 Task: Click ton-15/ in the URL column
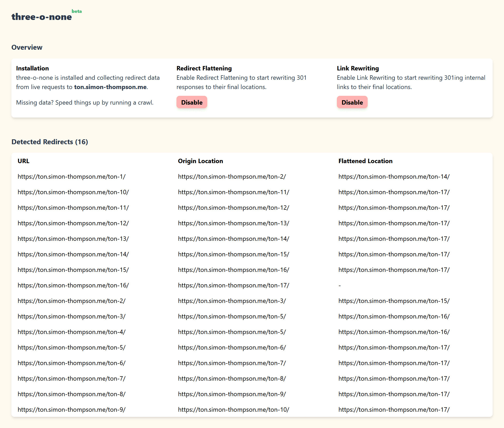(x=73, y=270)
